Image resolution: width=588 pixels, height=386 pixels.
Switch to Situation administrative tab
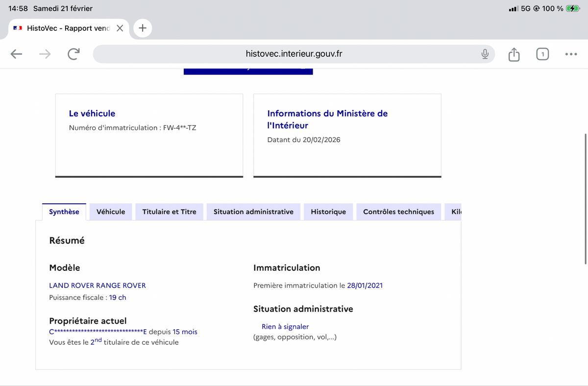click(253, 212)
